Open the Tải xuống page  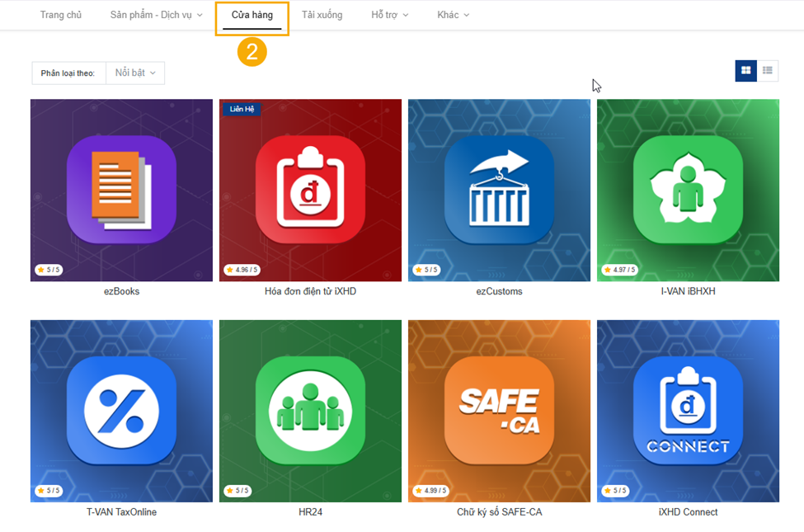(x=322, y=15)
